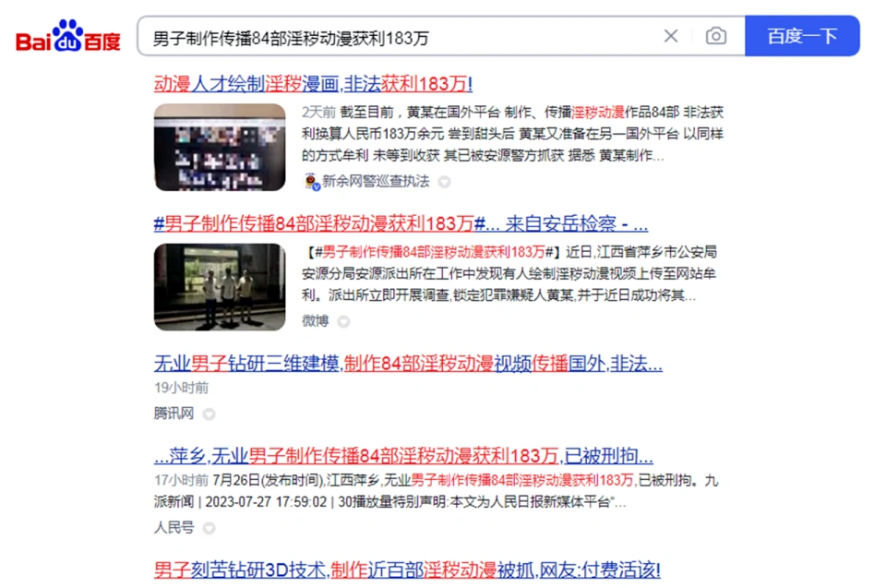
Task: Click the 新余网警巡查执法 avatar icon
Action: coord(311,182)
